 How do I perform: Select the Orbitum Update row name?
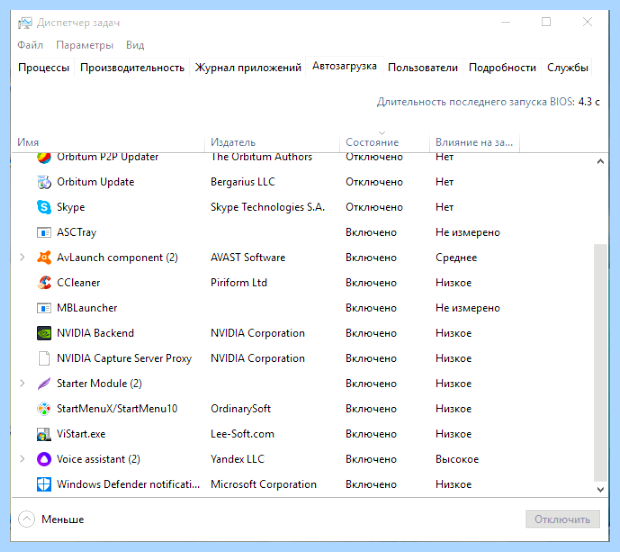tap(95, 182)
